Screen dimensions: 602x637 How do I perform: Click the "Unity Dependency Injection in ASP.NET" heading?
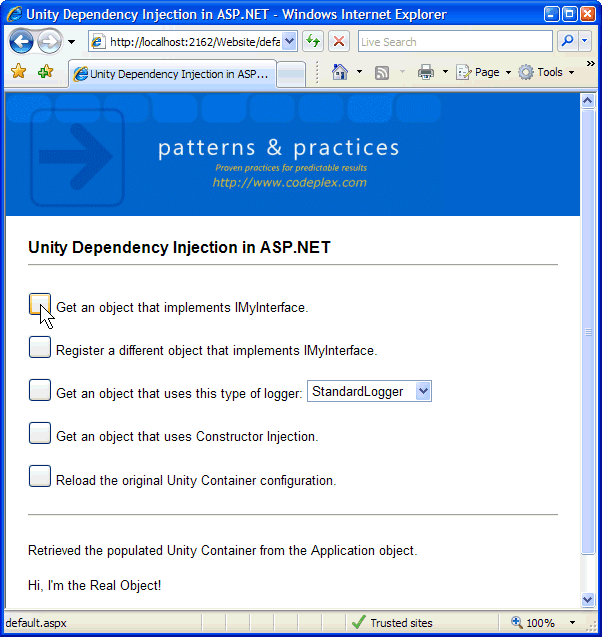click(x=180, y=247)
